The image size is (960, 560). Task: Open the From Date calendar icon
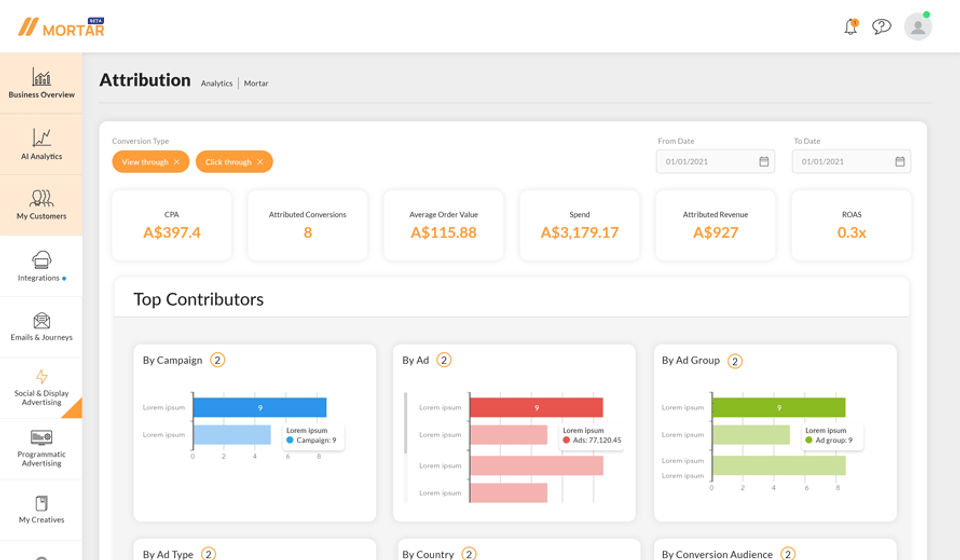click(763, 162)
